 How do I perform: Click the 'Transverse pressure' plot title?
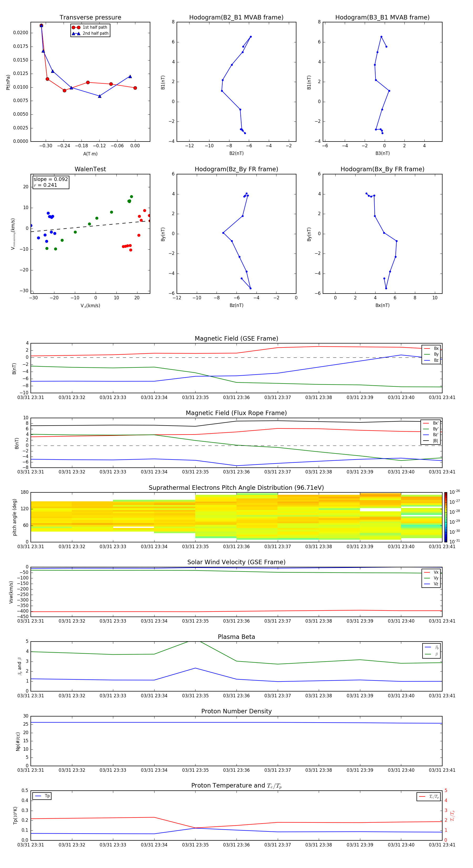click(x=90, y=18)
